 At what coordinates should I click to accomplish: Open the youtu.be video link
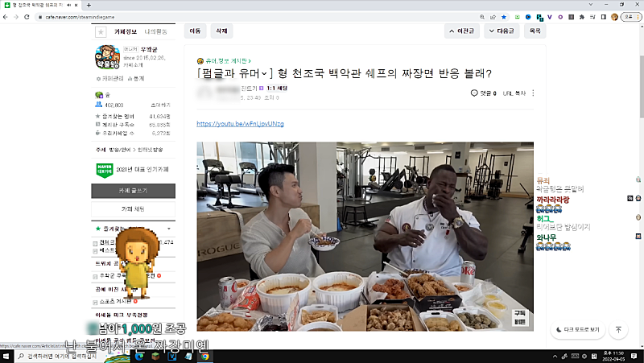(240, 124)
